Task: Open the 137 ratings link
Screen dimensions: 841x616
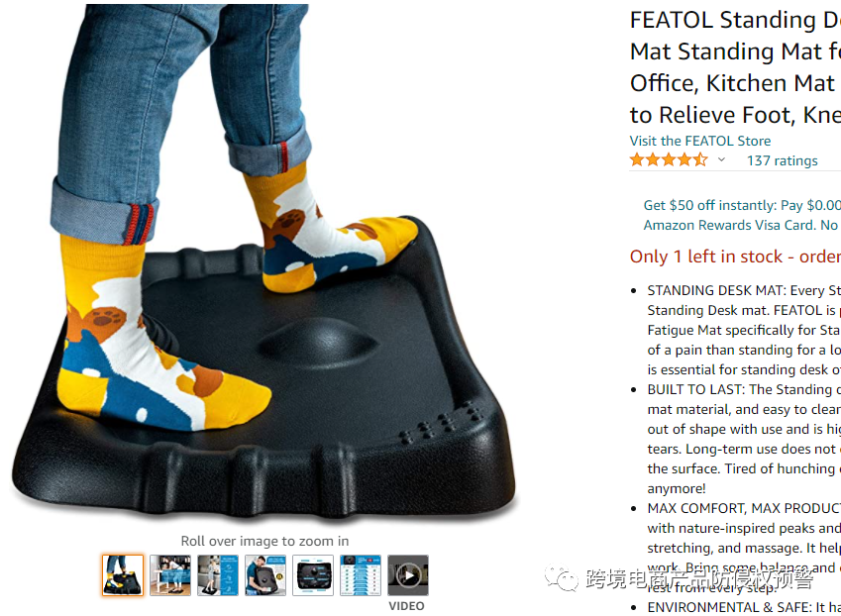Action: (782, 160)
